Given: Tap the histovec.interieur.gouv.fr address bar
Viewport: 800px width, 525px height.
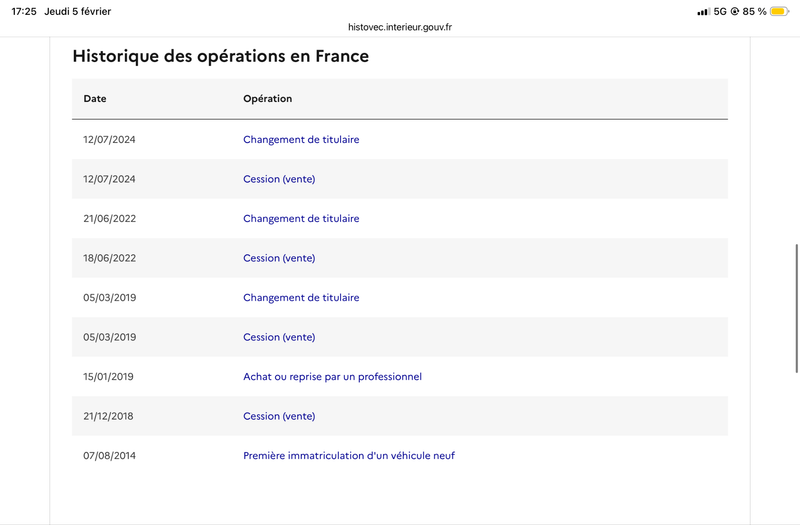Looking at the screenshot, I should [x=400, y=28].
